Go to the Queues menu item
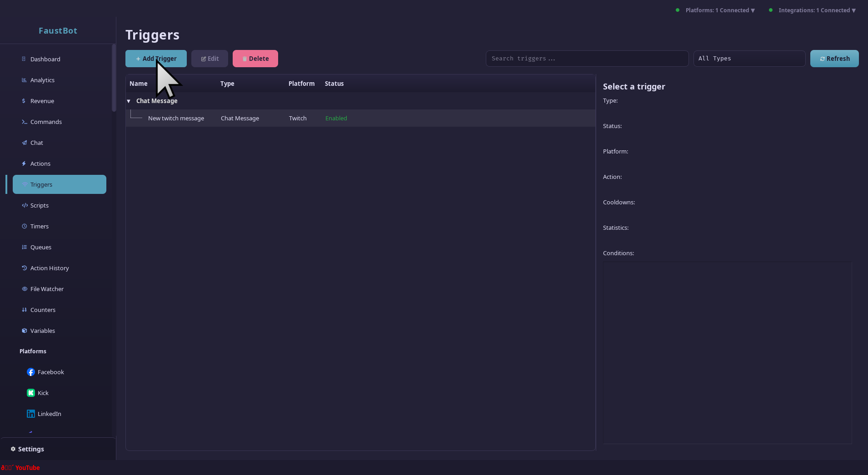Screen dimensions: 868x475 [41, 247]
